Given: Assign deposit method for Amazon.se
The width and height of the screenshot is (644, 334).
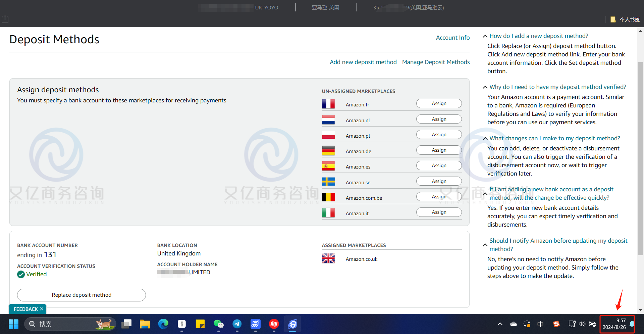Looking at the screenshot, I should (439, 181).
